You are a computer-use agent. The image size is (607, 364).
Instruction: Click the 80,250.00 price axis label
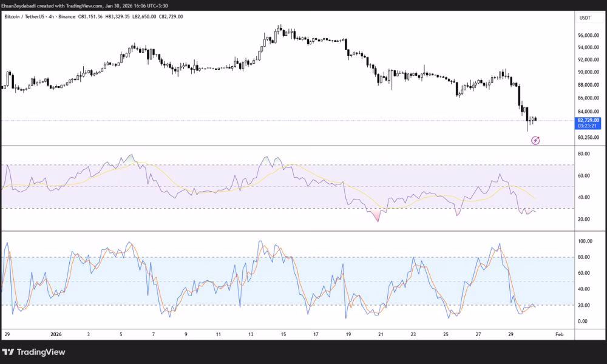(588, 138)
